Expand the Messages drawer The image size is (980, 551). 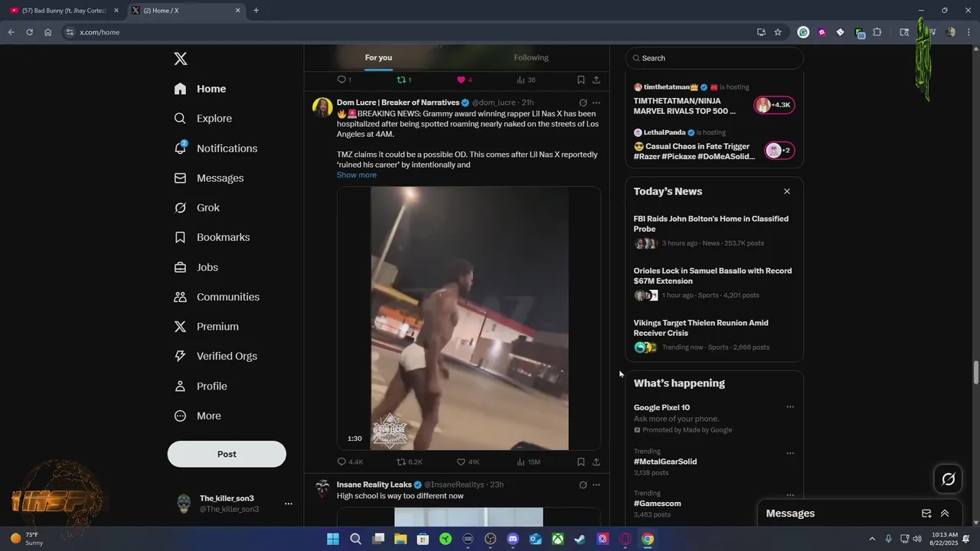tap(945, 514)
